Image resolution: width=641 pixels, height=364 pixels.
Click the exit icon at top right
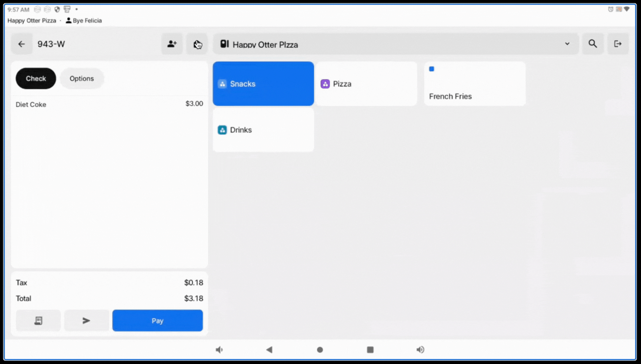pyautogui.click(x=618, y=44)
